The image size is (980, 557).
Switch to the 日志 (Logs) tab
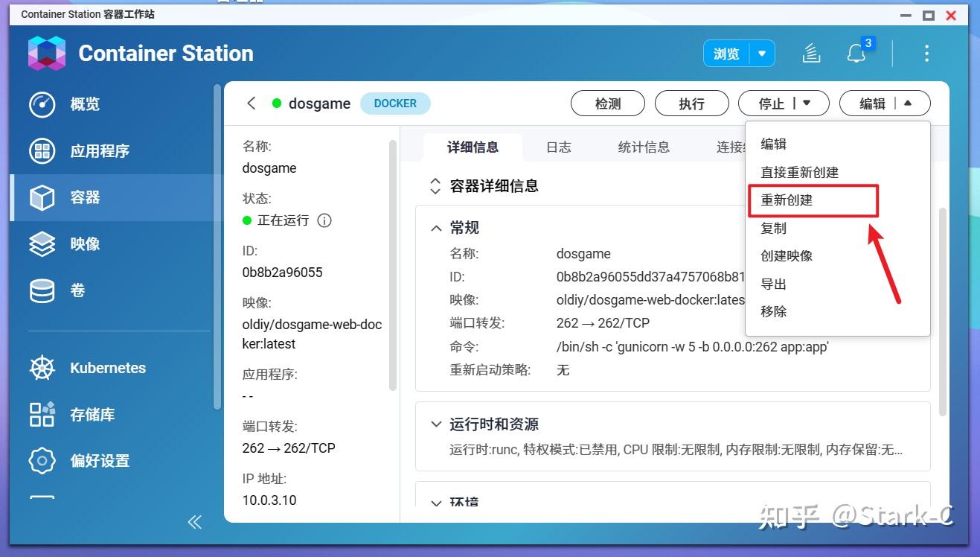(558, 147)
